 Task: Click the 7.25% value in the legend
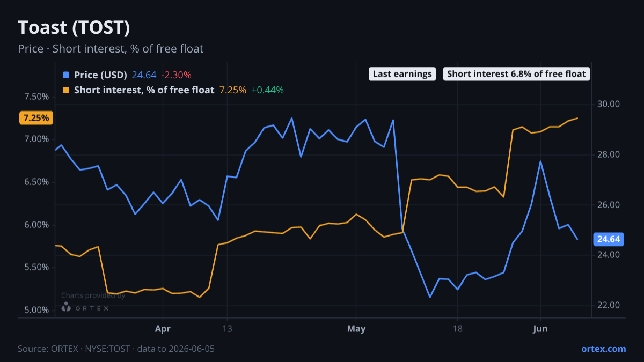click(233, 90)
